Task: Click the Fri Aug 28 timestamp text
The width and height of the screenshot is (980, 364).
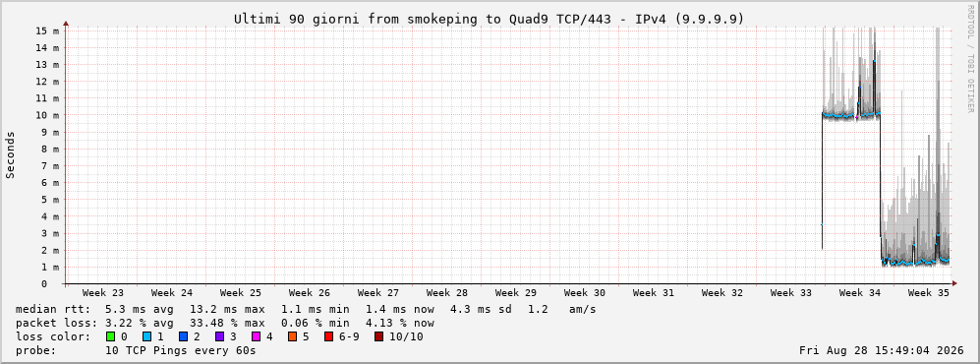Action: coord(882,351)
